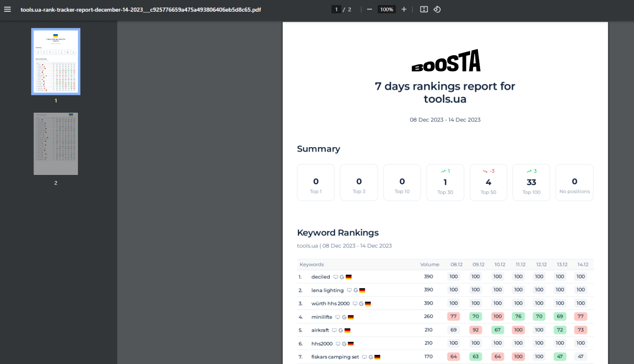Click the PDF file name in the title bar
634x364 pixels.
(x=141, y=9)
